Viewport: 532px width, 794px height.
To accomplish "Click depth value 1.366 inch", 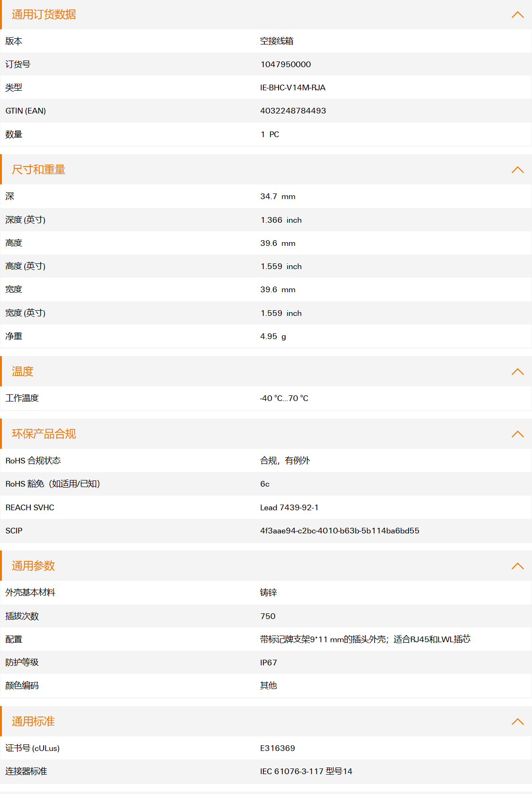I will click(281, 220).
